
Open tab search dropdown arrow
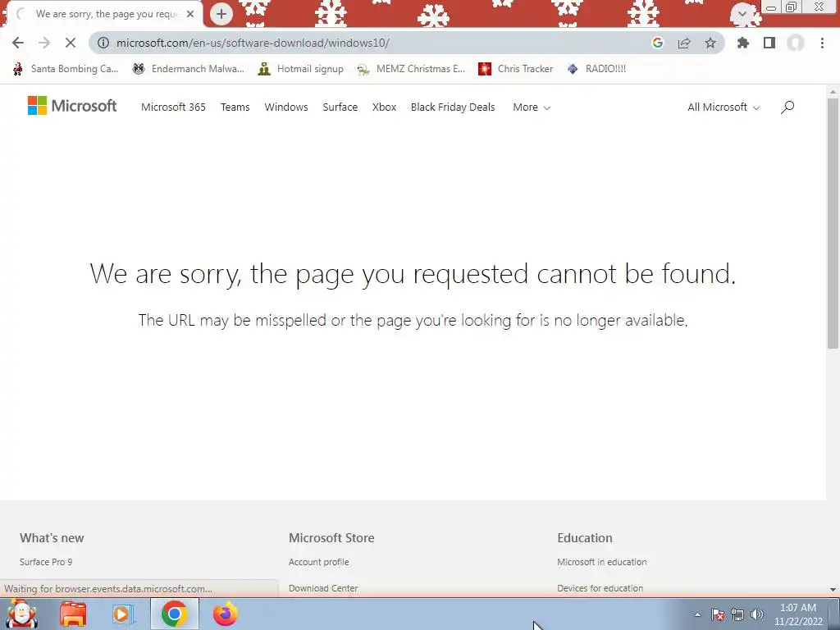[742, 14]
